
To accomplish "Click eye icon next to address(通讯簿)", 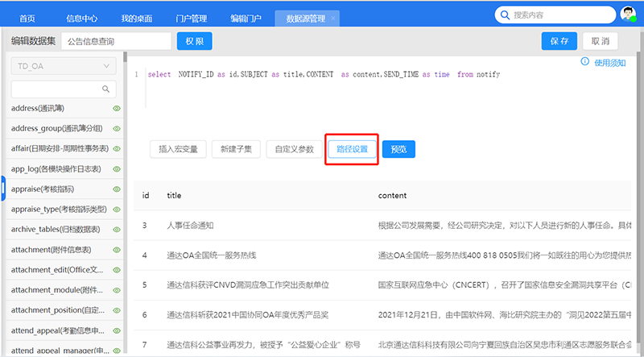I will 117,108.
